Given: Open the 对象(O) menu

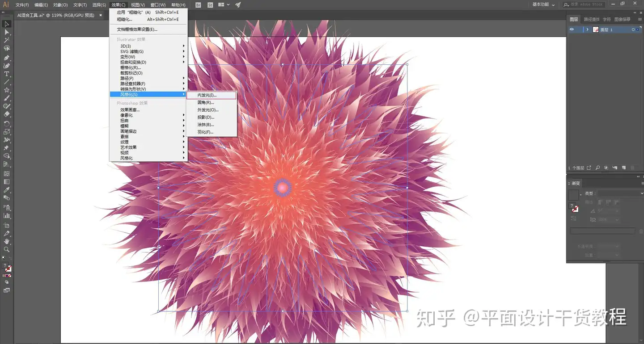Looking at the screenshot, I should tap(60, 5).
